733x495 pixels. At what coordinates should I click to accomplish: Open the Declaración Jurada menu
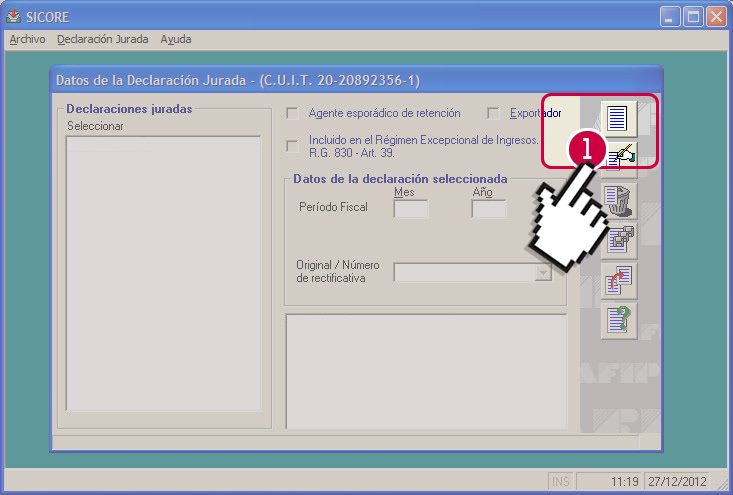(x=103, y=39)
